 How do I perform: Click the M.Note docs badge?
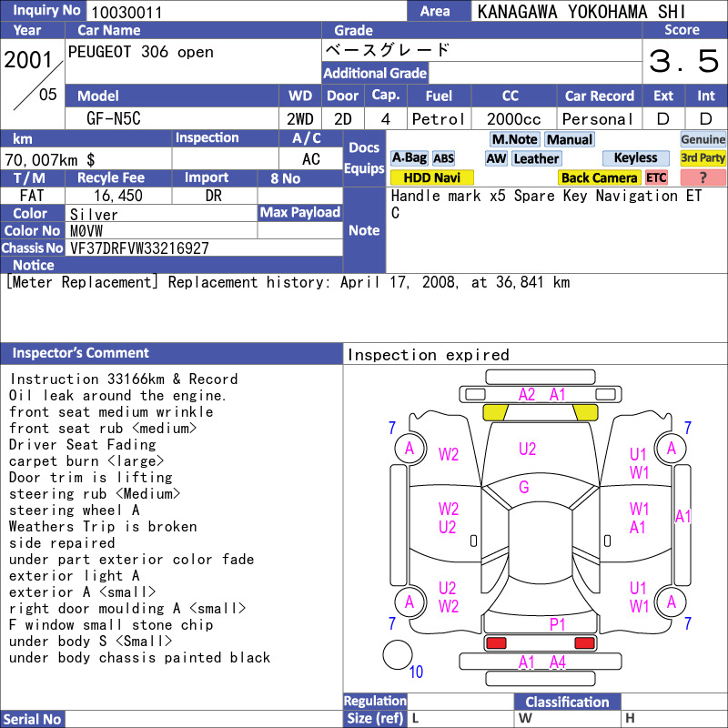(x=514, y=139)
